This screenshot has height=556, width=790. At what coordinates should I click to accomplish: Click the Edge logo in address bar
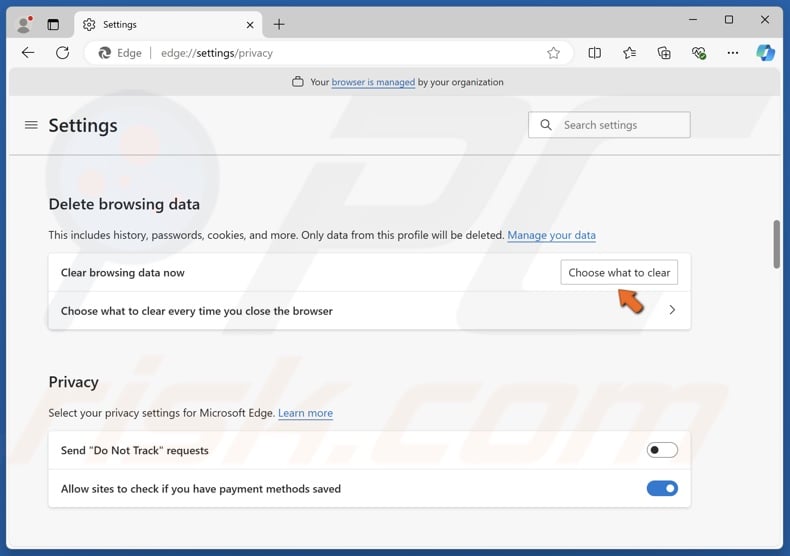(104, 53)
